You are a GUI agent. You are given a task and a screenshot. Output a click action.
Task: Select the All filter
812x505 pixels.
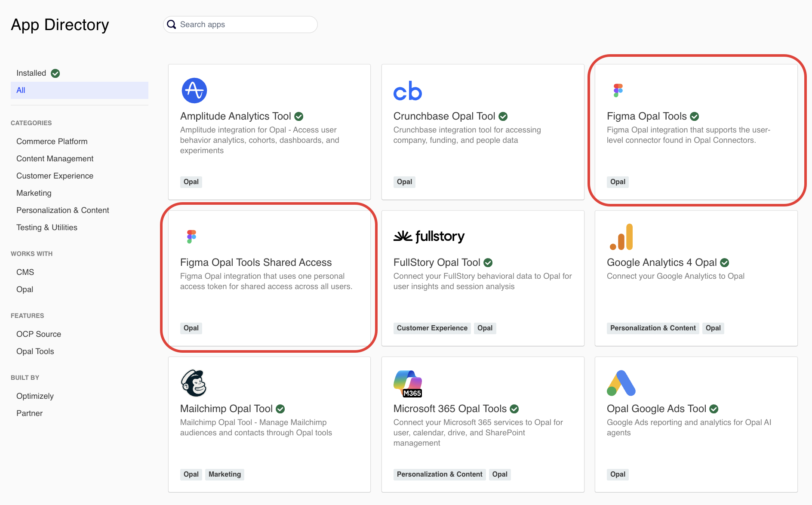pyautogui.click(x=80, y=90)
